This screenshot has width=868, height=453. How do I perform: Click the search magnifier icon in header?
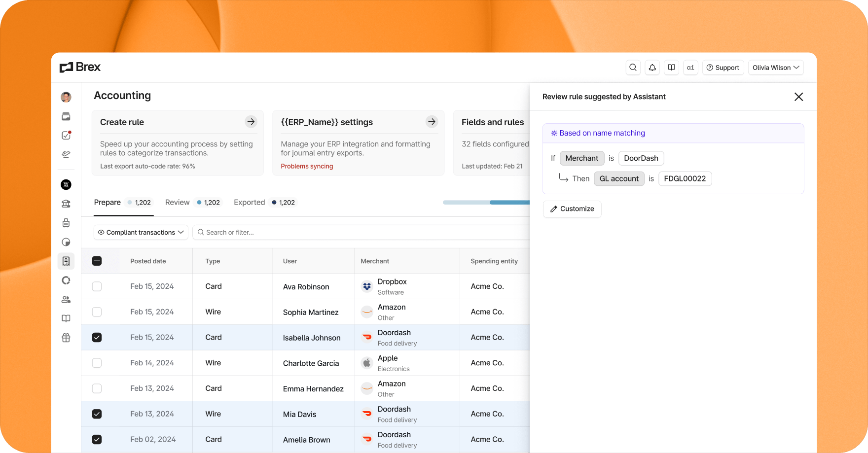click(633, 68)
